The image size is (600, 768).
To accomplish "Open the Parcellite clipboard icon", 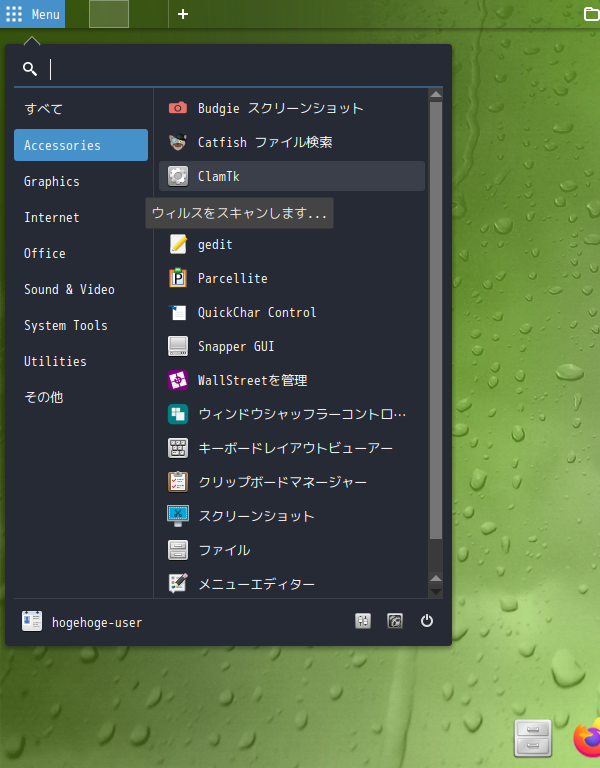I will click(x=178, y=278).
